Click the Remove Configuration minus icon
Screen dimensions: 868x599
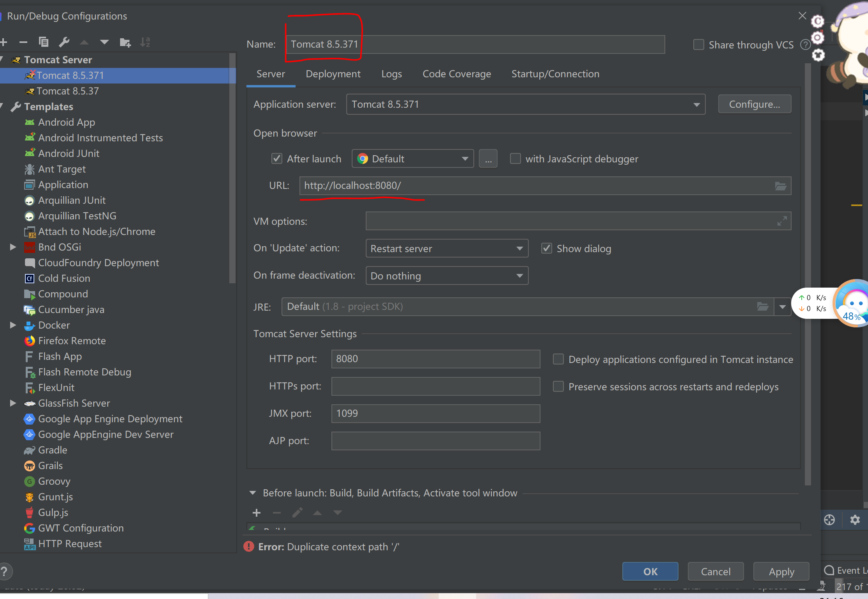(23, 42)
